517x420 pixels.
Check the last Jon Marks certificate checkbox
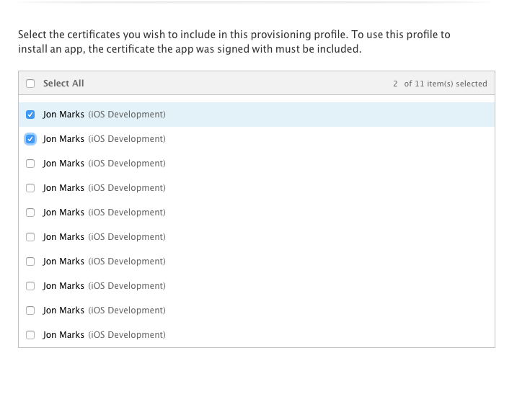click(30, 335)
